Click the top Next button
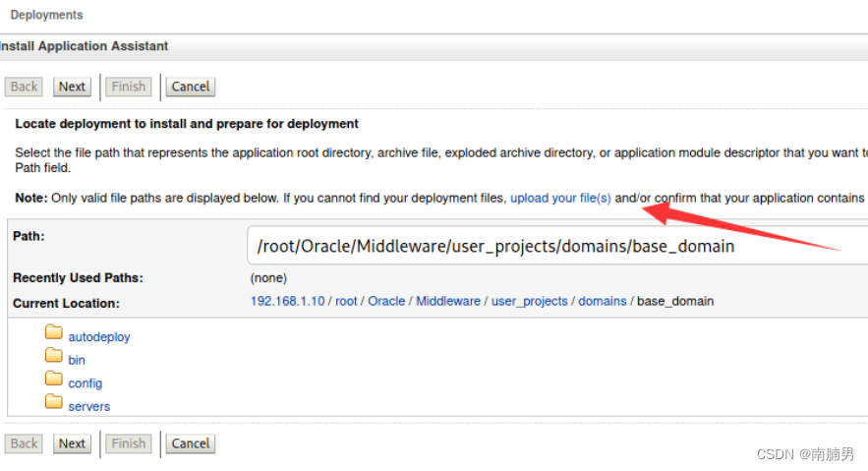The width and height of the screenshot is (868, 471). 72,87
